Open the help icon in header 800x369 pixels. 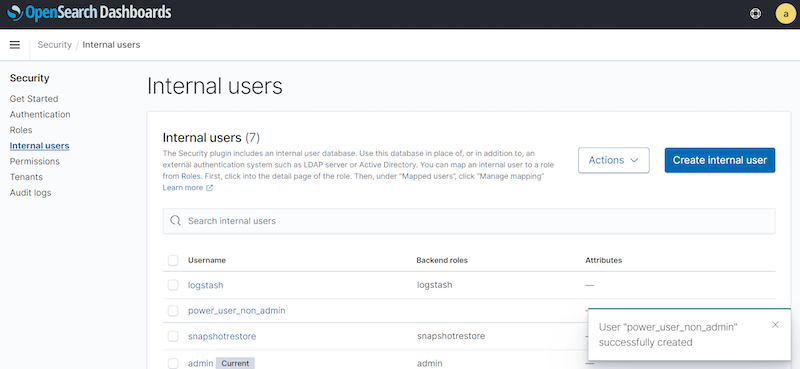(755, 14)
